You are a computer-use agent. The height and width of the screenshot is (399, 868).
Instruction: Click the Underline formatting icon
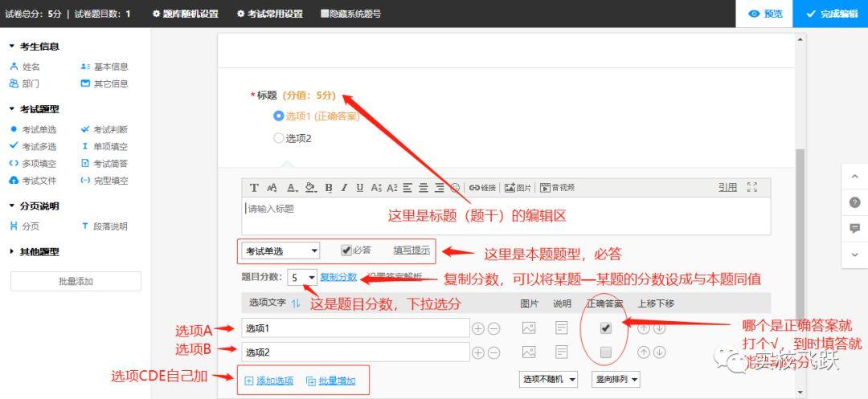(360, 188)
